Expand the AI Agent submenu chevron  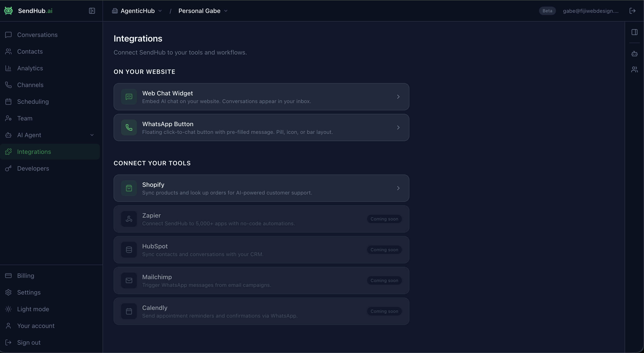click(x=92, y=135)
